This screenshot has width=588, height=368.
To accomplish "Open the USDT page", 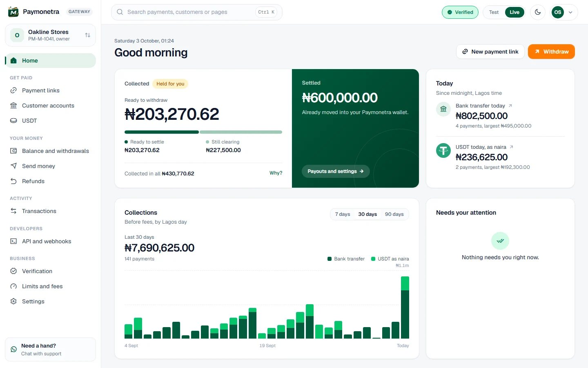I will click(51, 121).
